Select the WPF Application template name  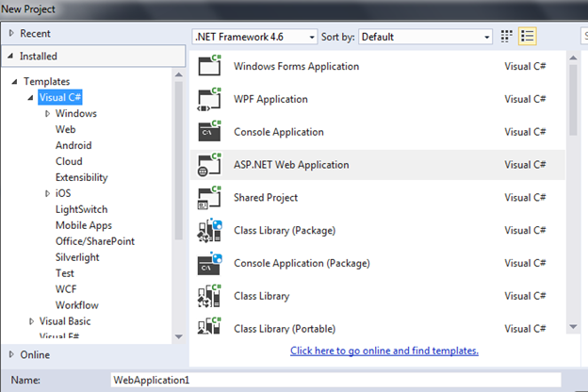(270, 99)
